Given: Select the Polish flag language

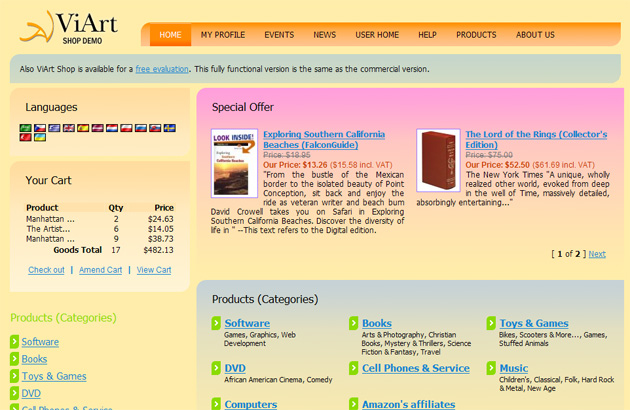Looking at the screenshot, I should 127,128.
